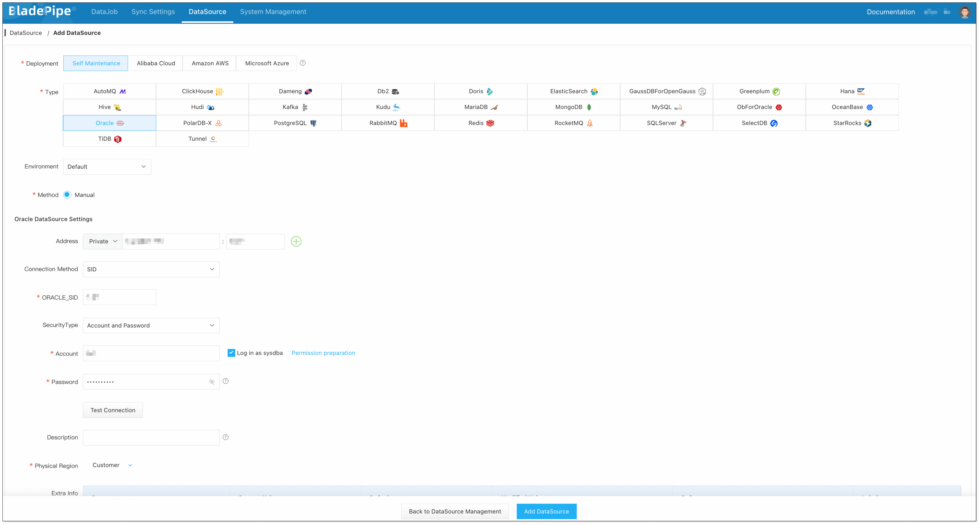Uncheck Log in as sysdba checkbox
Viewport: 980px width, 525px height.
231,353
